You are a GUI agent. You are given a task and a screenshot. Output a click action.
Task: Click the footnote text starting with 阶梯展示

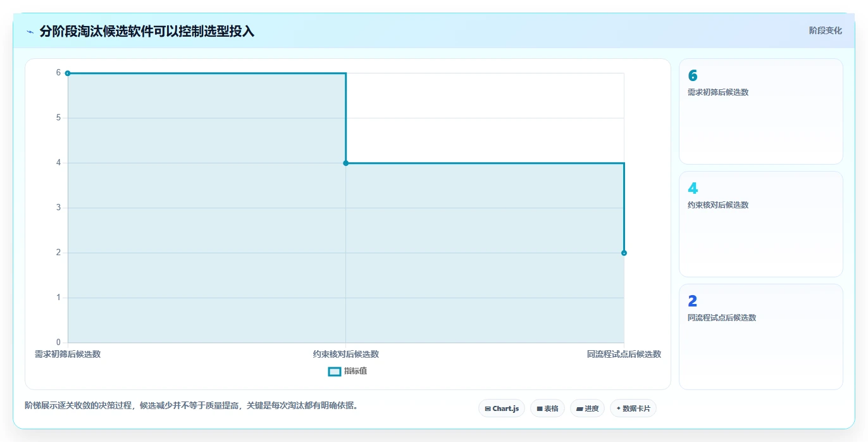[191, 405]
